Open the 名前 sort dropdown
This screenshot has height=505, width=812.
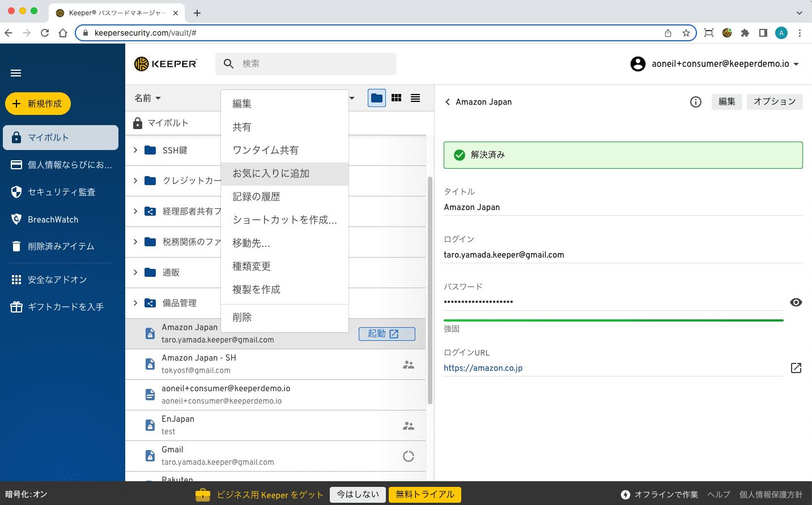(x=147, y=99)
